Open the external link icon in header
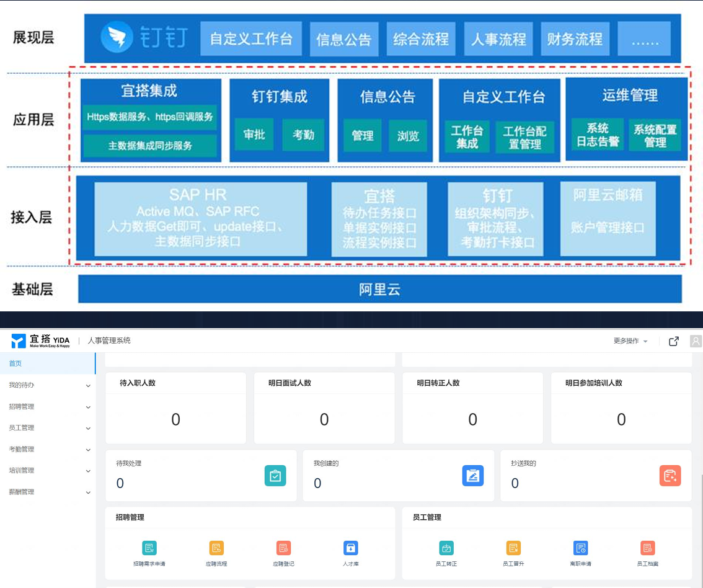703x588 pixels. coord(673,341)
